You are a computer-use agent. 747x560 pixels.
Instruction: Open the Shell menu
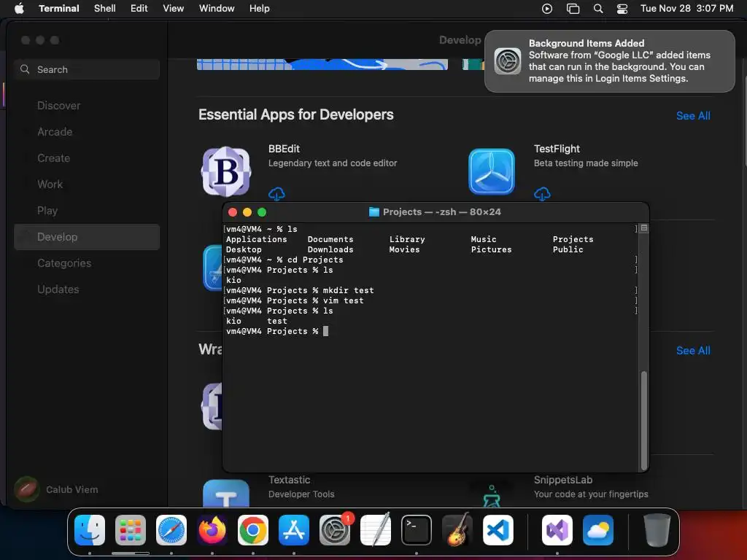coord(105,8)
